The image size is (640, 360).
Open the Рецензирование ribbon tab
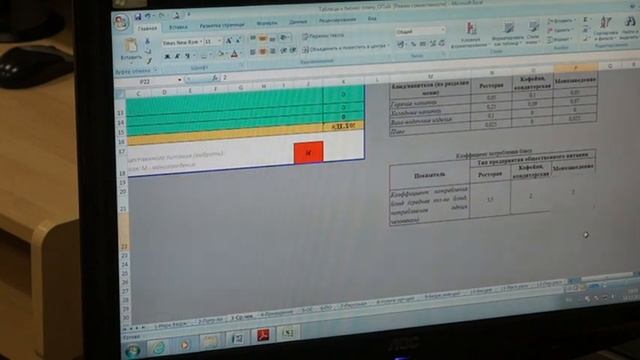pos(337,20)
